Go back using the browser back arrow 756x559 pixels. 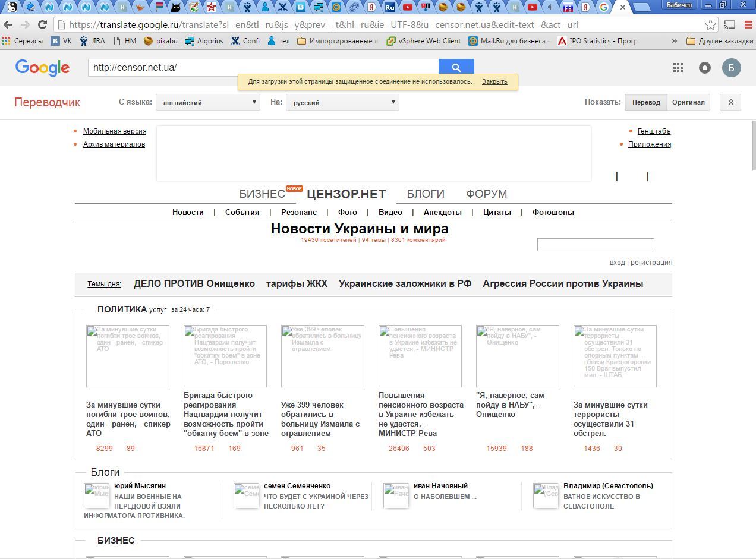click(x=8, y=25)
